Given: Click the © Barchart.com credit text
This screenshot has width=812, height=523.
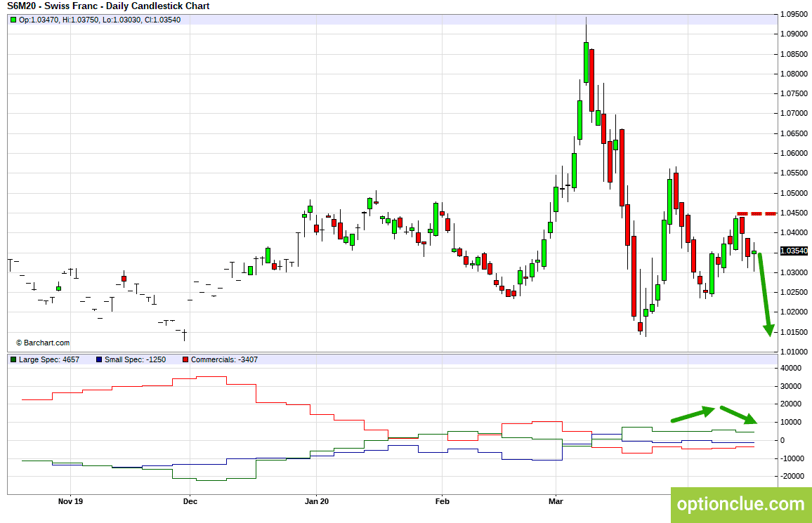Looking at the screenshot, I should point(43,343).
